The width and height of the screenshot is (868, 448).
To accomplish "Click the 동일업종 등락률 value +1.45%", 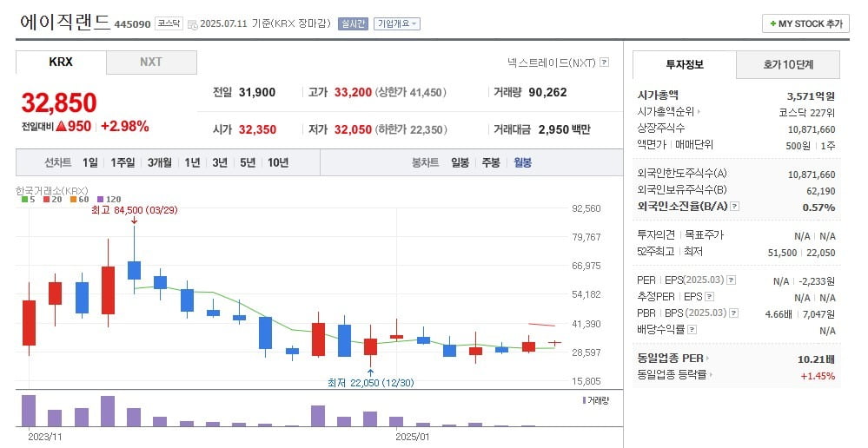I will coord(818,376).
